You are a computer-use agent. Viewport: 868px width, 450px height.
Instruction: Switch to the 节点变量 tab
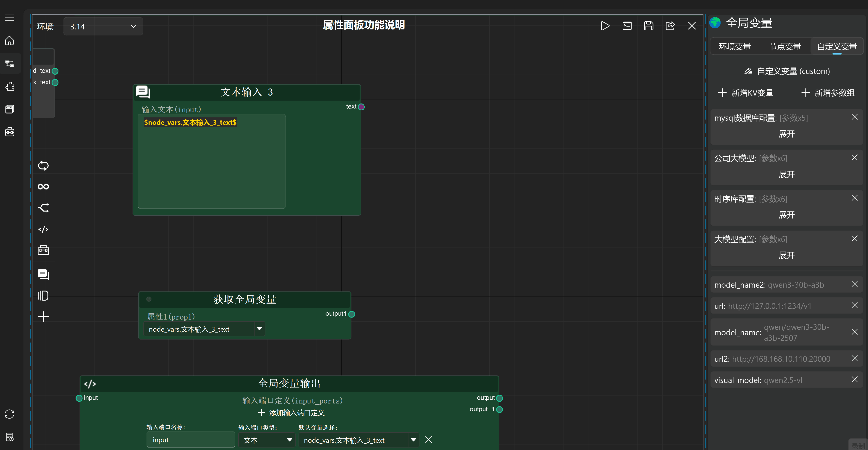[x=785, y=47]
